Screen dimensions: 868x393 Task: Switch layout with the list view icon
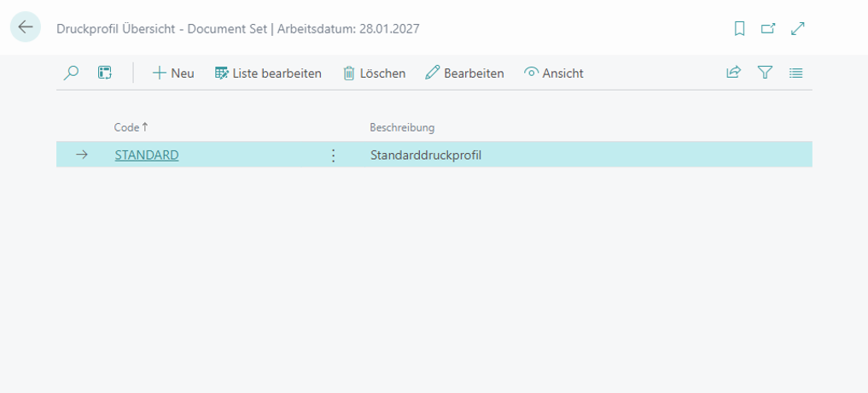pyautogui.click(x=795, y=73)
